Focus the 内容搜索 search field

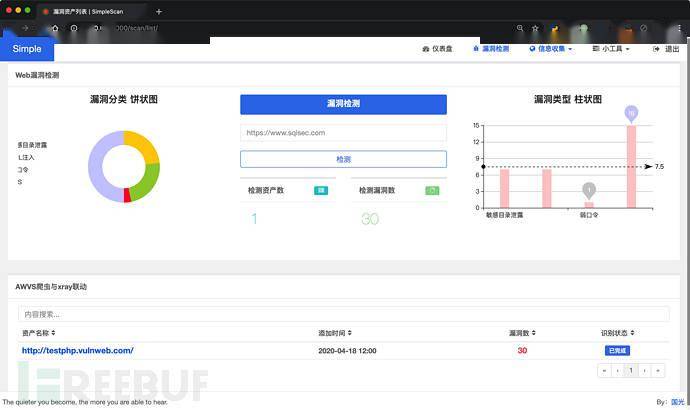pyautogui.click(x=343, y=314)
